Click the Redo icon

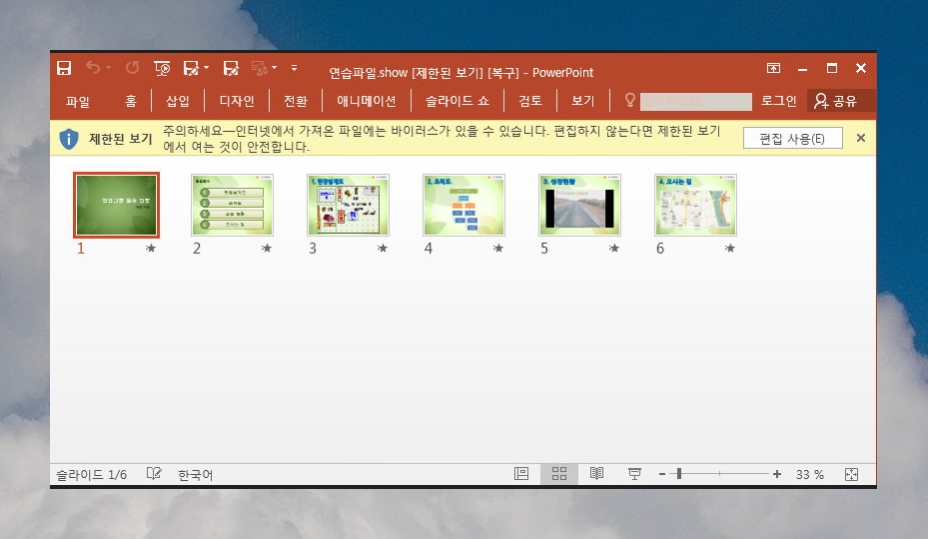pyautogui.click(x=132, y=68)
